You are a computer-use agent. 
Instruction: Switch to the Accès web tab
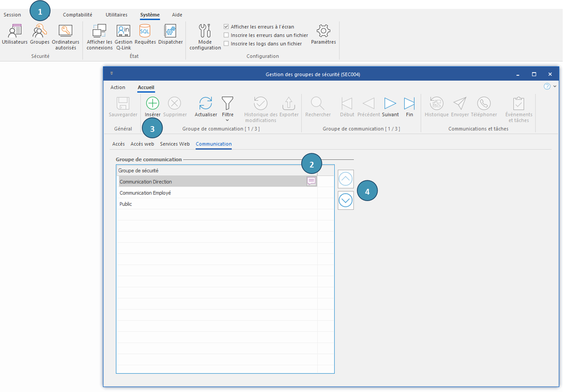142,144
